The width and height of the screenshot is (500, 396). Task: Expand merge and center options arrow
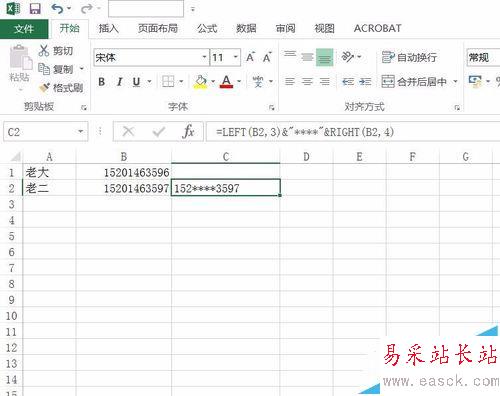coord(455,81)
